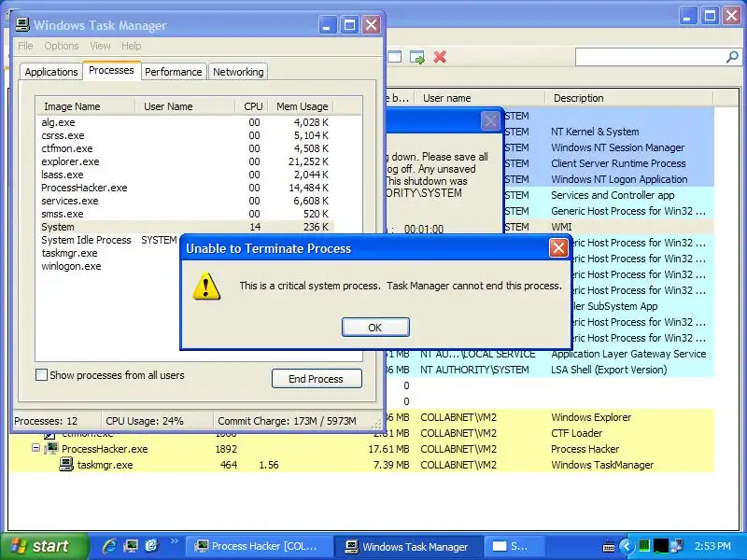Click Services and Controller app description
The image size is (747, 560).
coord(613,195)
